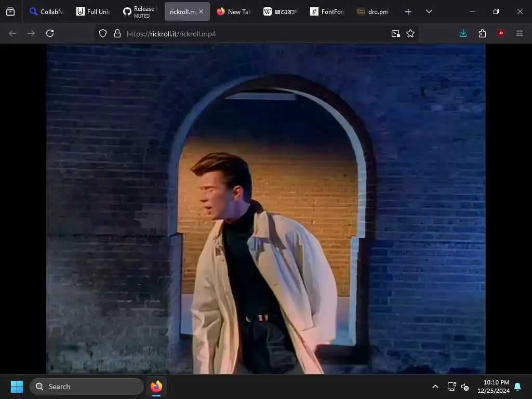Switch to the FontForge tab
Screen dimensions: 532x399
point(327,12)
